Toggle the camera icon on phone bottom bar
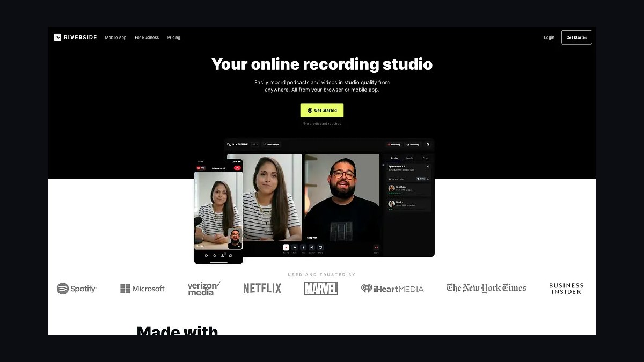This screenshot has height=362, width=644. point(206,255)
